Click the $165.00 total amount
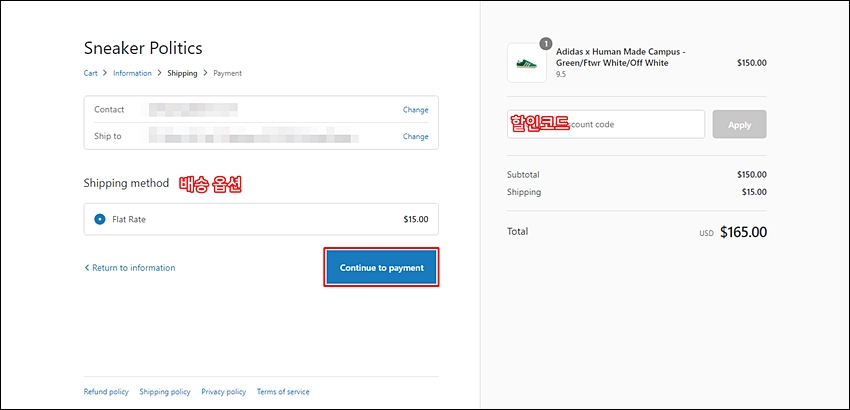This screenshot has width=850, height=410. point(743,232)
